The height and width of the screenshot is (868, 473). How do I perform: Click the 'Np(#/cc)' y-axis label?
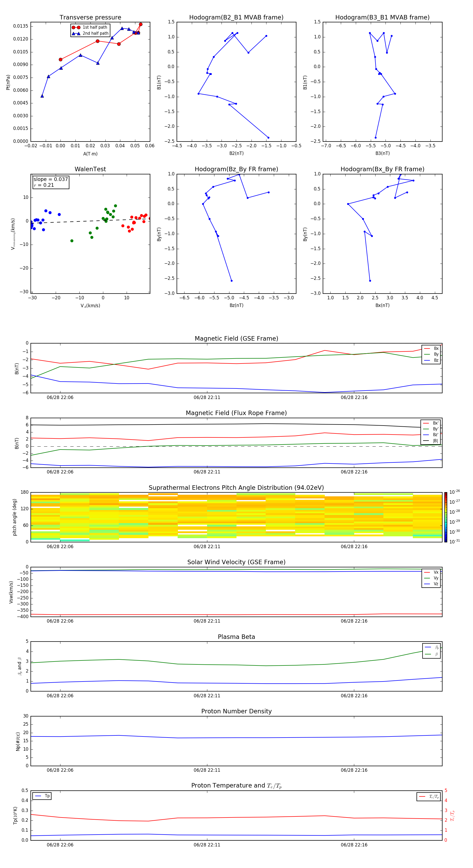[18, 741]
